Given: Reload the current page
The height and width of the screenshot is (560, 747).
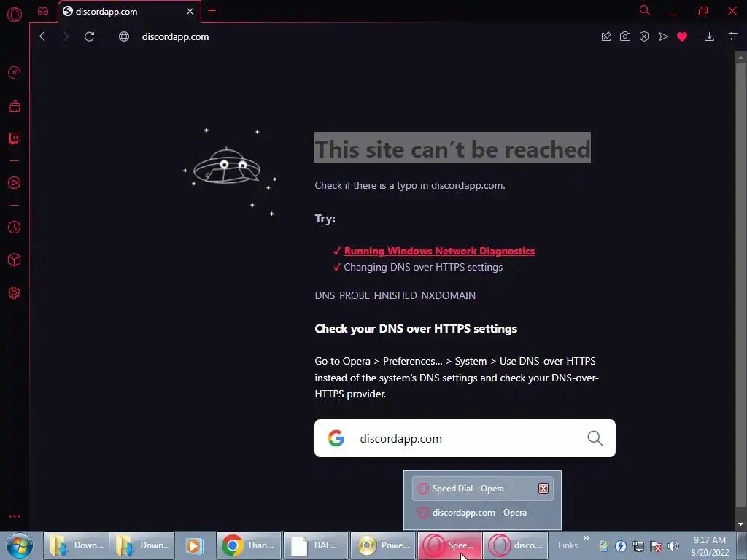Looking at the screenshot, I should (x=90, y=36).
